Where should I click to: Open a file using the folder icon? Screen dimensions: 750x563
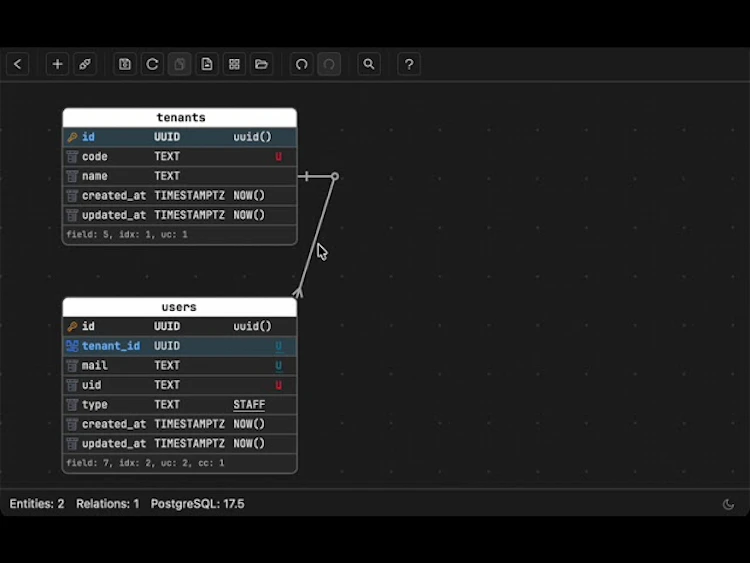pyautogui.click(x=261, y=64)
